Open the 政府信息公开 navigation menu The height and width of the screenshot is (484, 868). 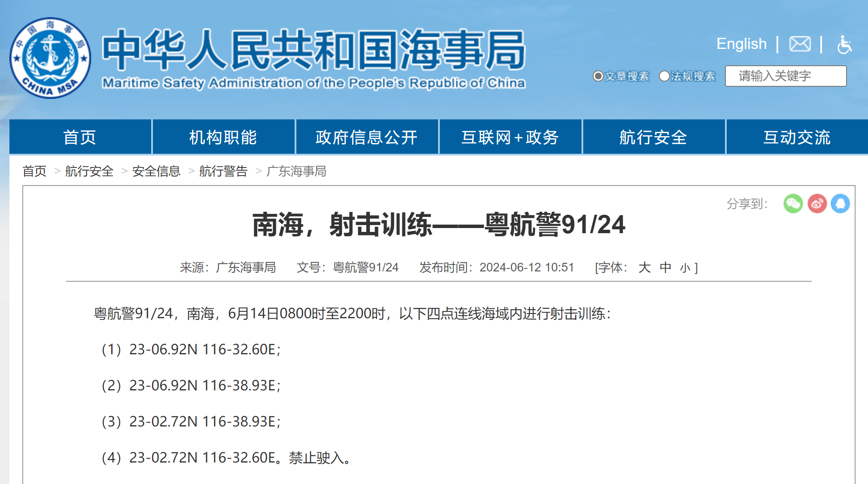[367, 137]
